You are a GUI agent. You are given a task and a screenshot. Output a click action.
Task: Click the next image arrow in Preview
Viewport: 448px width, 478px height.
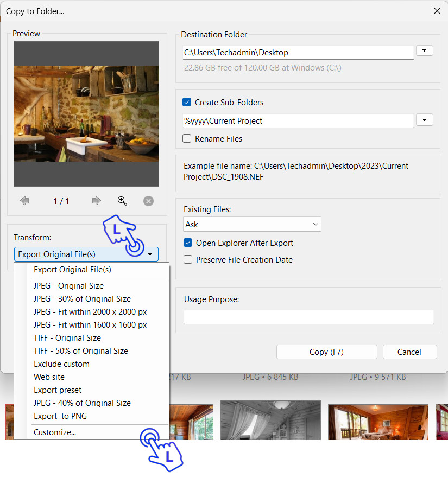click(x=96, y=201)
